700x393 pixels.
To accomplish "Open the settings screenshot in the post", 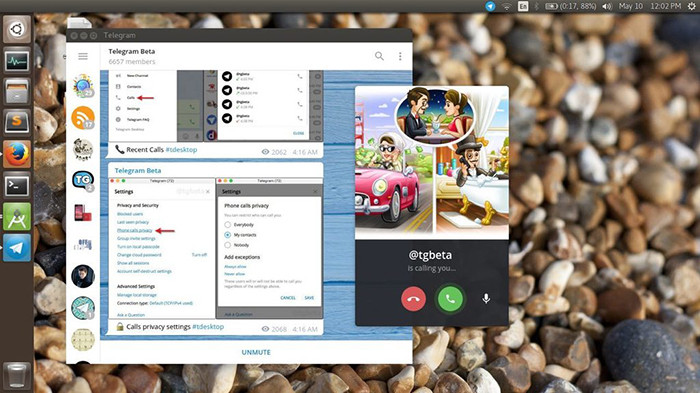I will (x=216, y=248).
